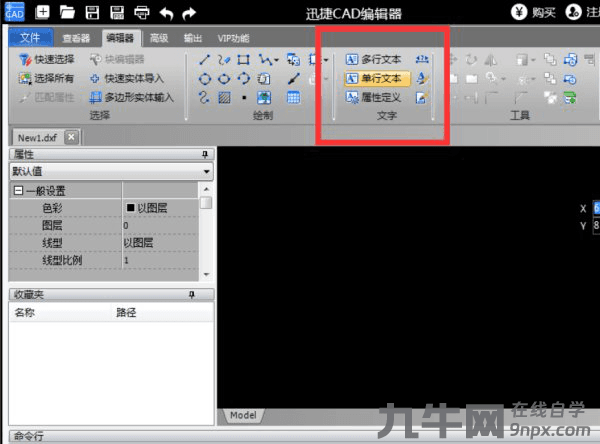The height and width of the screenshot is (444, 600).
Task: Select the Model layout tab
Action: (243, 415)
